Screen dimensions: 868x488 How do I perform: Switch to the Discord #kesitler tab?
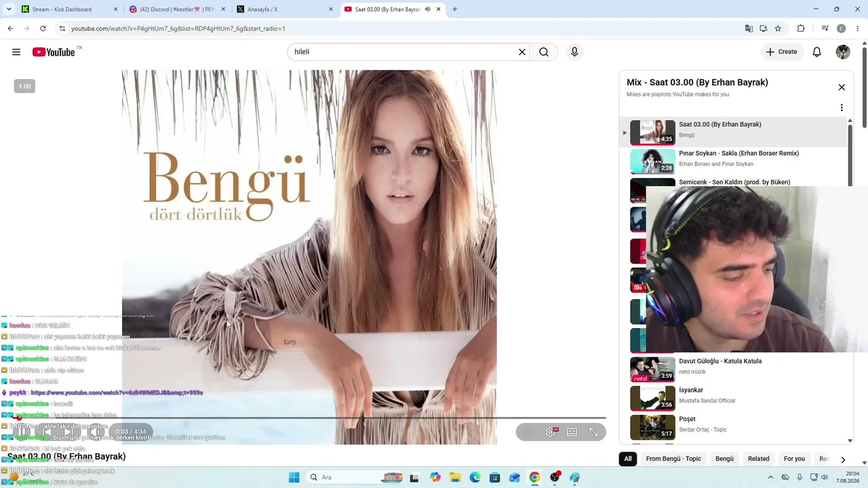pyautogui.click(x=176, y=9)
